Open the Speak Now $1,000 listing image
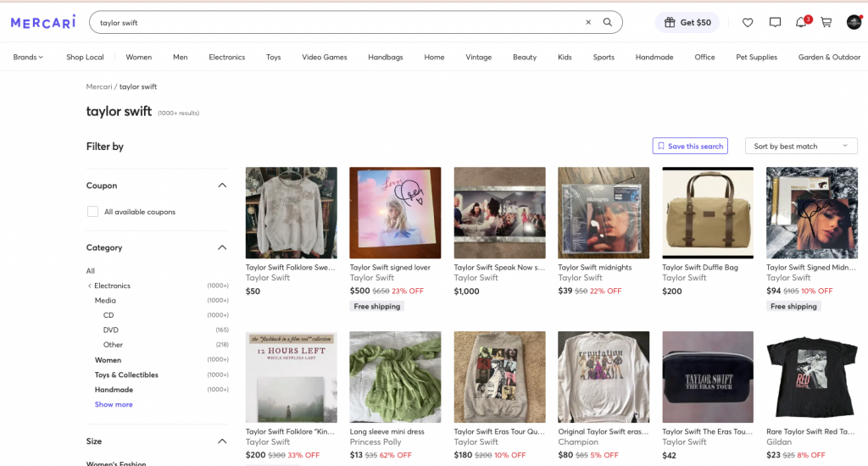 tap(499, 213)
